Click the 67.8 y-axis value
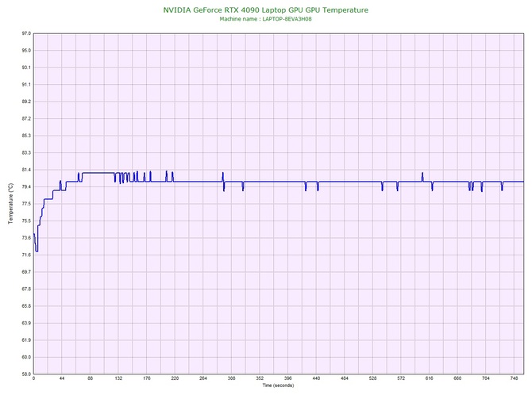 pos(26,290)
